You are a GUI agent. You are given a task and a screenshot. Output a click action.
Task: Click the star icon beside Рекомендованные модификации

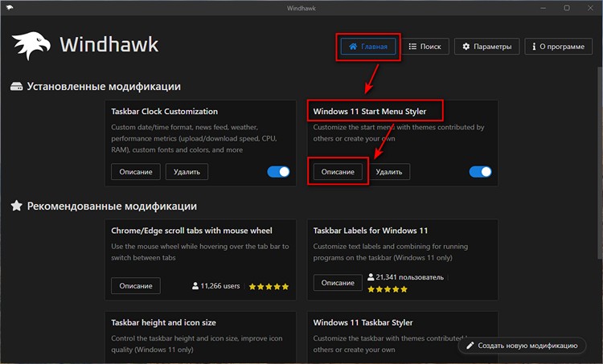pyautogui.click(x=16, y=206)
